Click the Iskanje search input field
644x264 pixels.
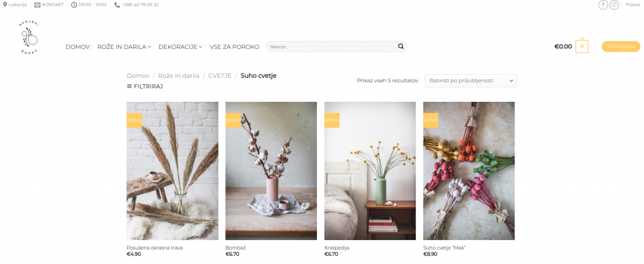click(332, 47)
